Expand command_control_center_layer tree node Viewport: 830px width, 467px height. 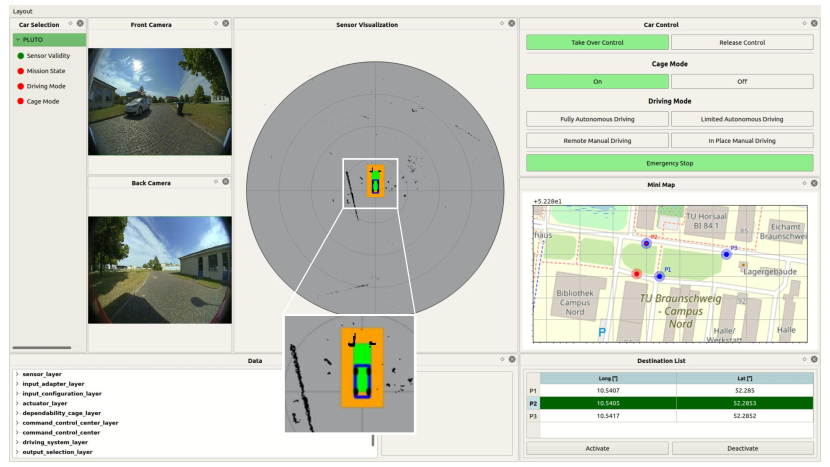click(x=17, y=423)
